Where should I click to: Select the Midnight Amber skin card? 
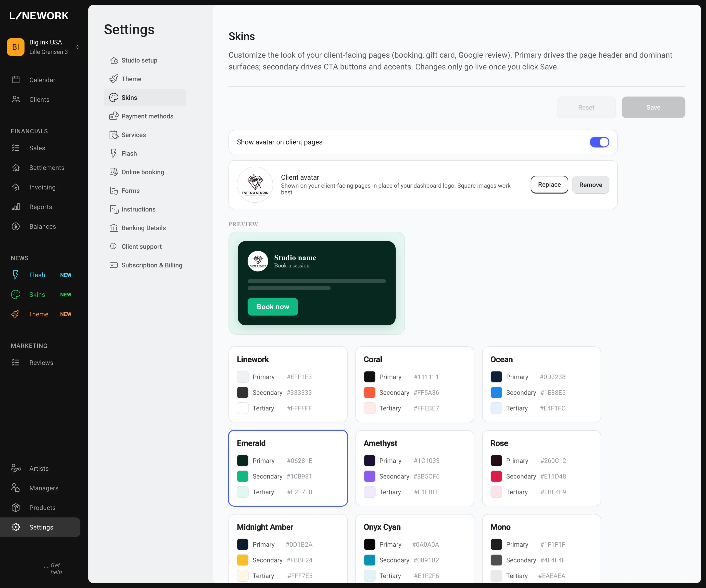288,548
